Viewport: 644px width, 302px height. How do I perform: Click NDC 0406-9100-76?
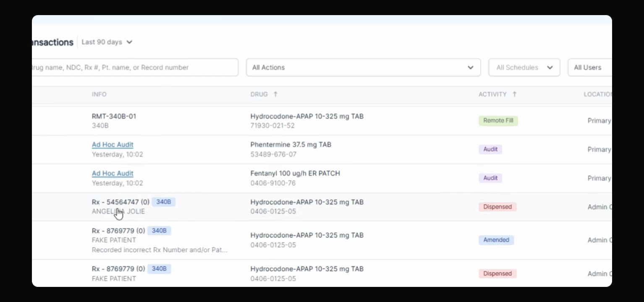273,183
